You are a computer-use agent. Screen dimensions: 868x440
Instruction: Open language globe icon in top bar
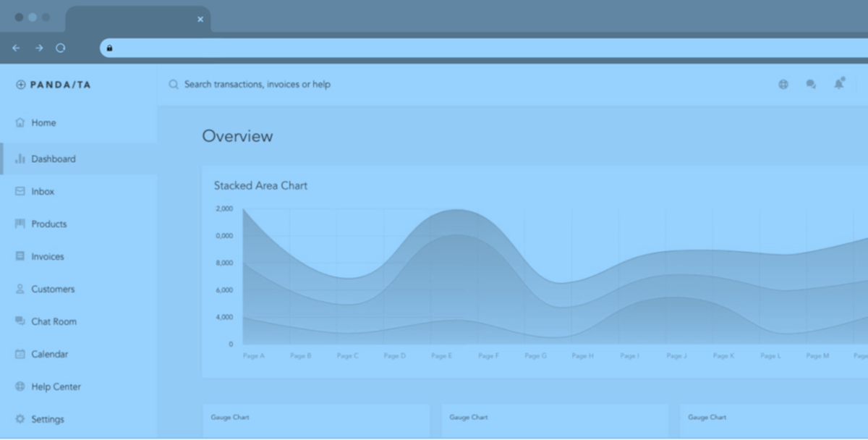[x=783, y=85]
